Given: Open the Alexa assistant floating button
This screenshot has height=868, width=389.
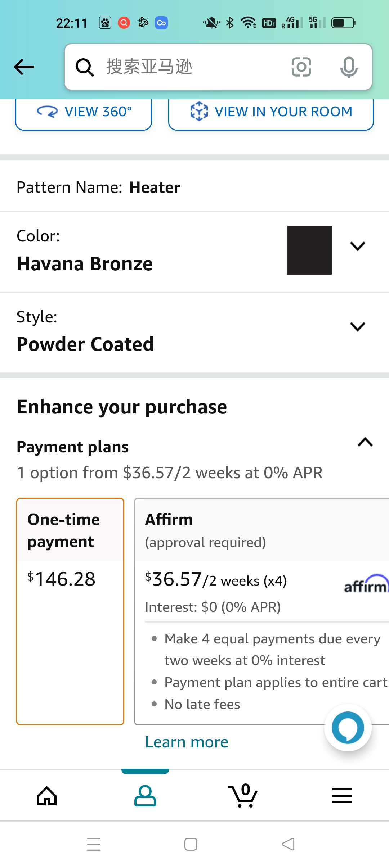Looking at the screenshot, I should tap(348, 727).
